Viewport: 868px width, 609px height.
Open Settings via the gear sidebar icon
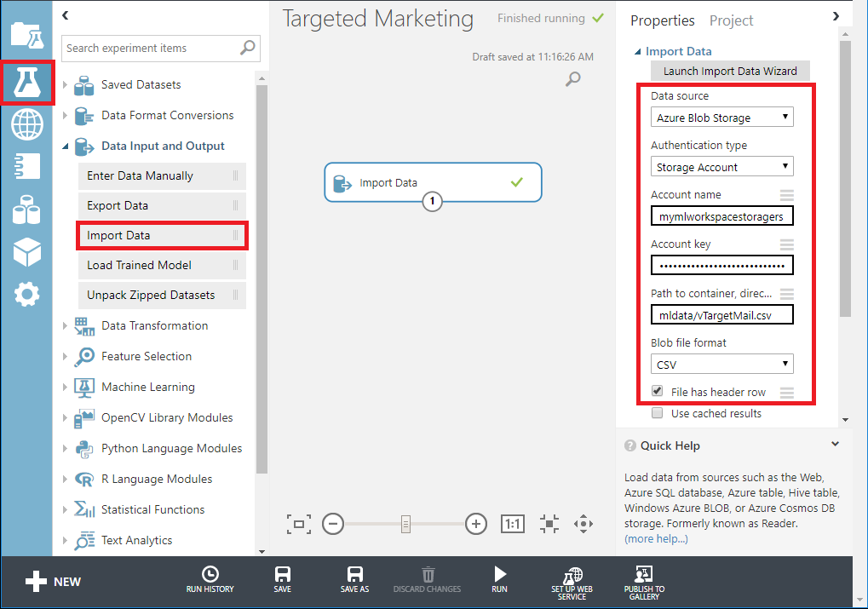click(27, 295)
